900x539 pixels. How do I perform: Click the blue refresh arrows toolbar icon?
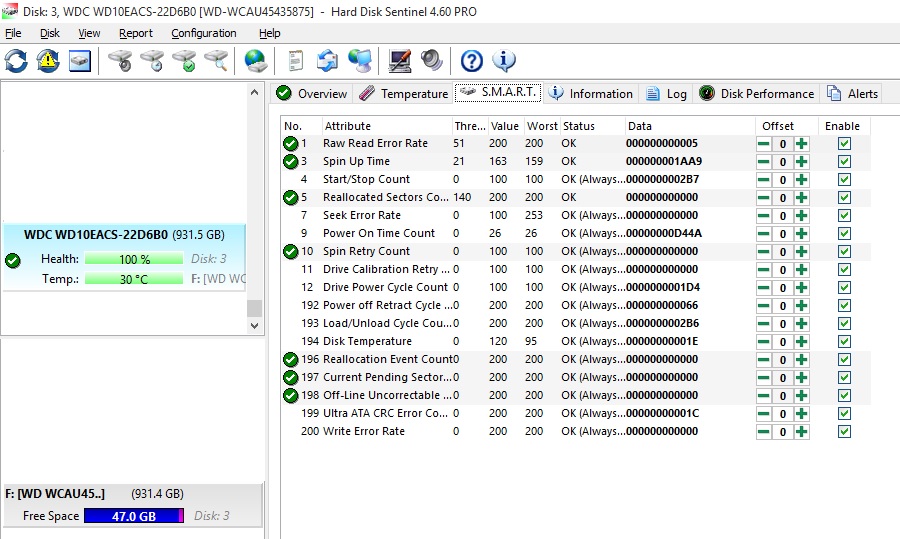coord(16,60)
